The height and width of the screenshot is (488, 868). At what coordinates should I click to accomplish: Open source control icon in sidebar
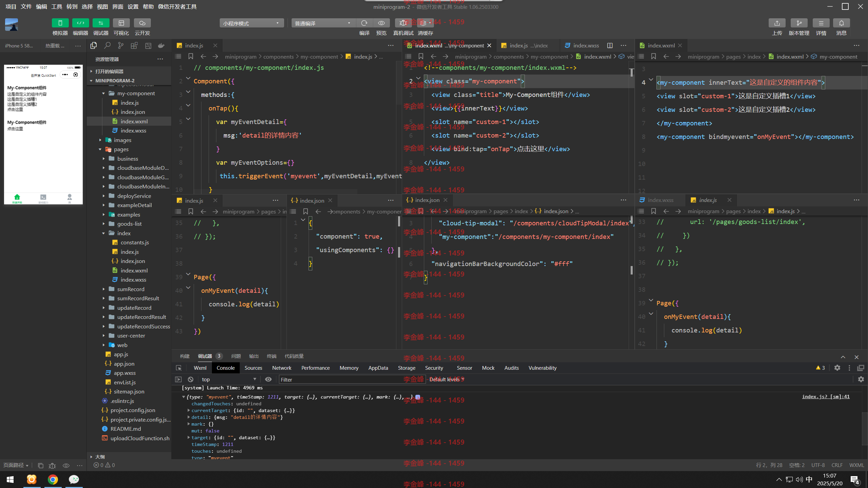[121, 45]
